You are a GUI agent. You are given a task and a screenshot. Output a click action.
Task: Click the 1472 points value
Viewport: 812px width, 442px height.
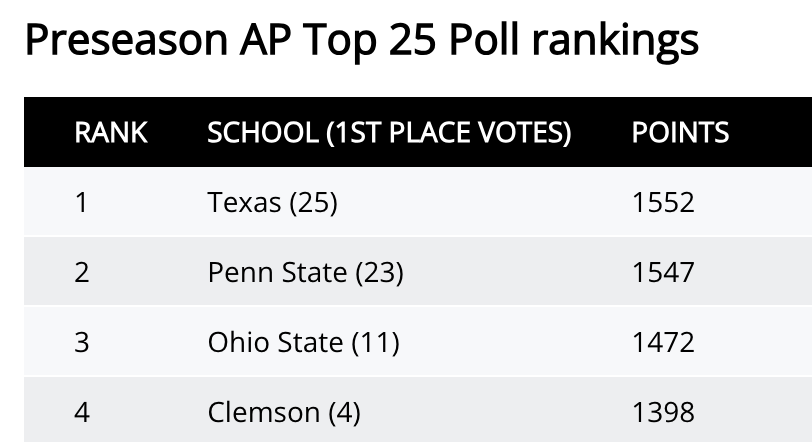[663, 342]
